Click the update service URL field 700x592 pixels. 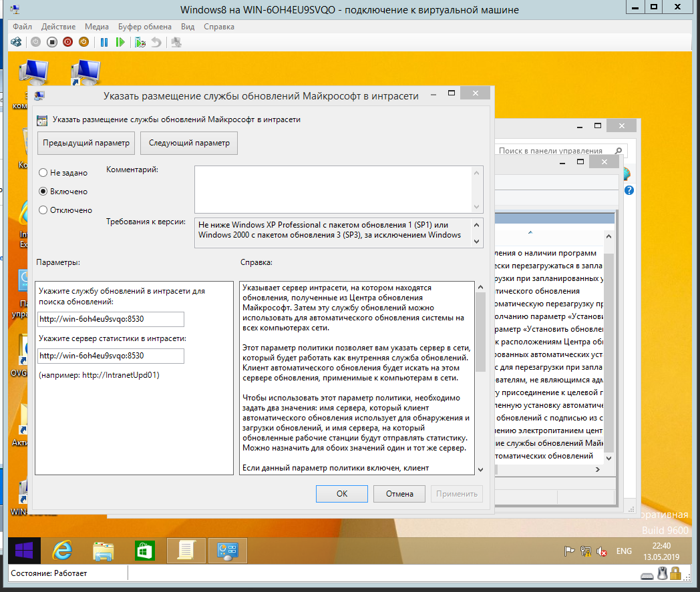pyautogui.click(x=111, y=319)
